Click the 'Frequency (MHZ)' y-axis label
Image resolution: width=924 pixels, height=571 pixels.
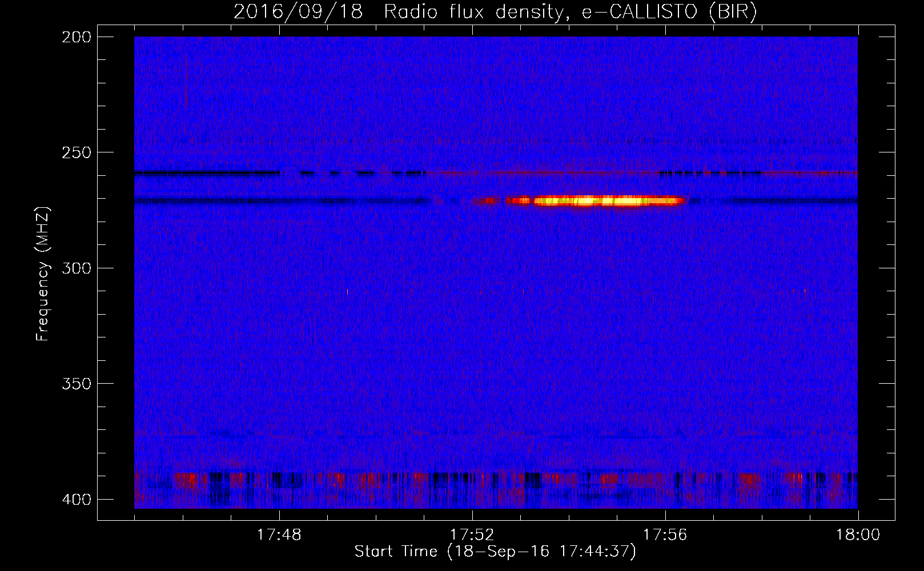point(43,274)
